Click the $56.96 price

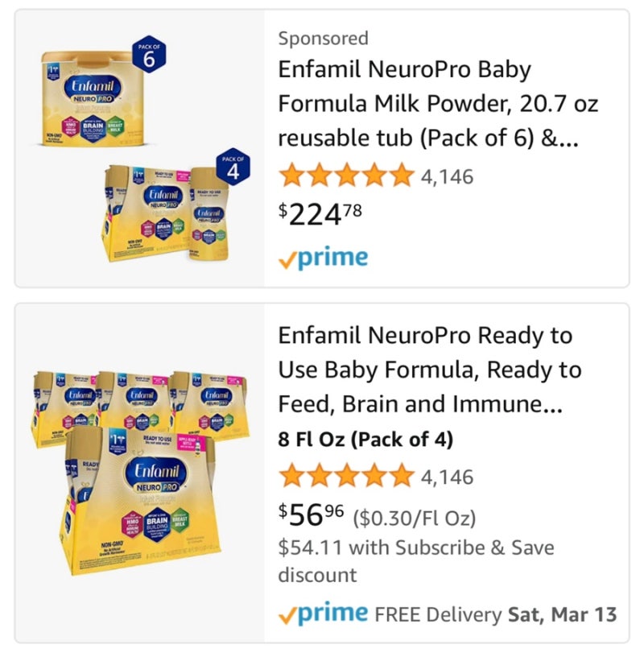pos(311,515)
